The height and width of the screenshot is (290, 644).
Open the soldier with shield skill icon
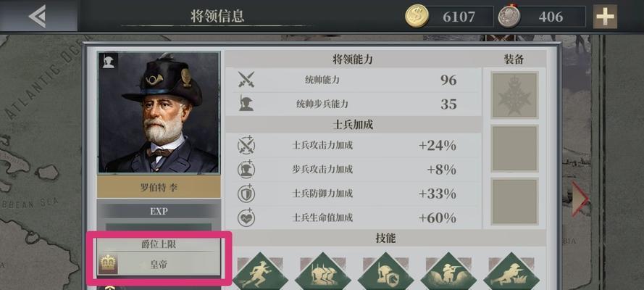(x=385, y=273)
